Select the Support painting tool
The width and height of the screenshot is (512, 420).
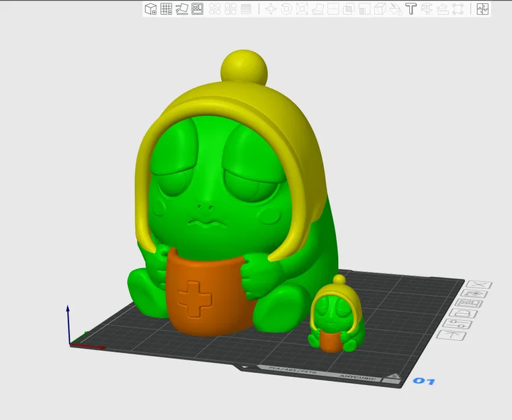pos(364,9)
